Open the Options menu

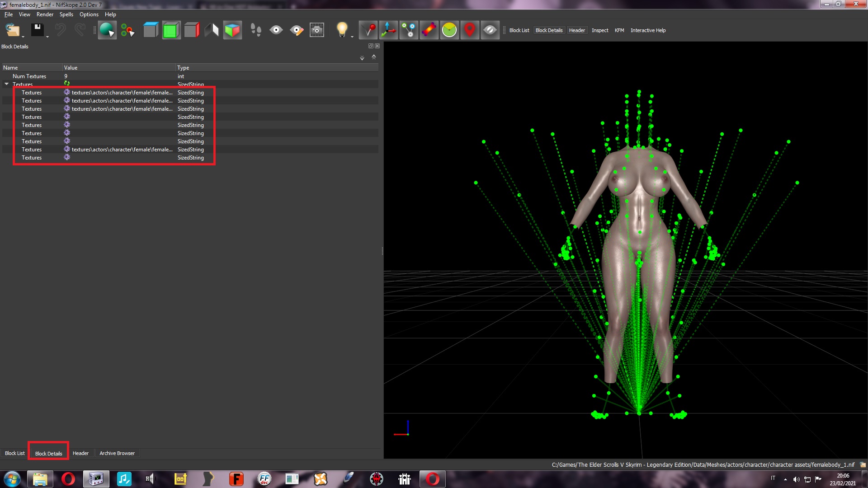coord(89,14)
